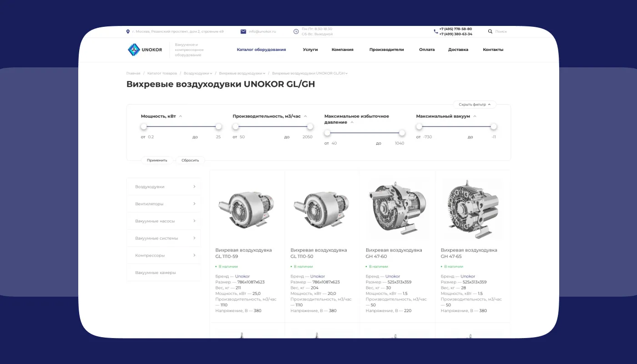The image size is (637, 364).
Task: Open Вихревая воздуходувка GL 1110-59 title
Action: (243, 253)
